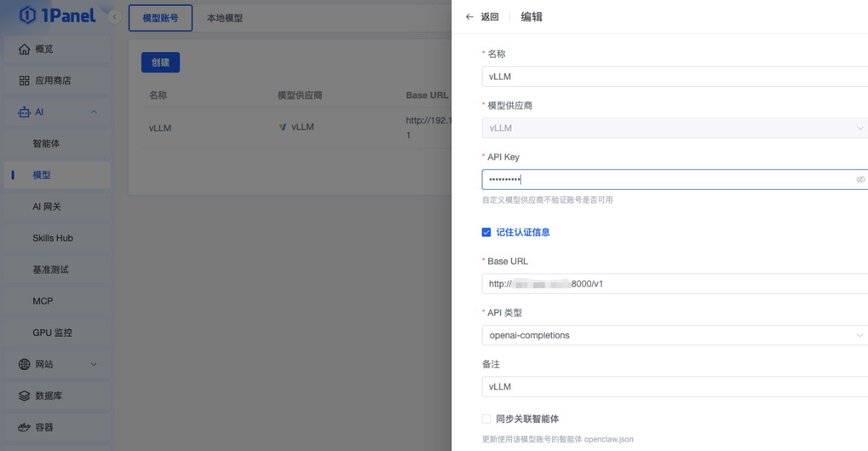The height and width of the screenshot is (451, 868).
Task: Click the Base URL input field
Action: coord(675,284)
